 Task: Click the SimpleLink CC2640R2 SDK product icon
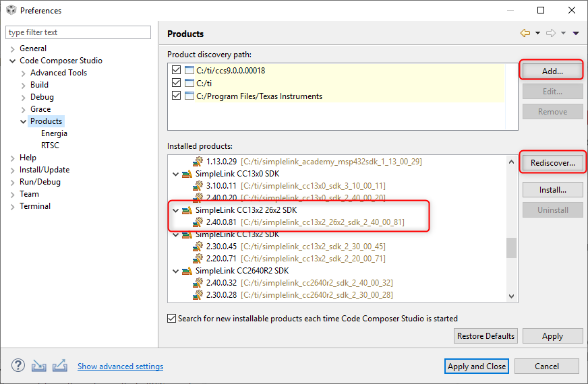(x=187, y=271)
